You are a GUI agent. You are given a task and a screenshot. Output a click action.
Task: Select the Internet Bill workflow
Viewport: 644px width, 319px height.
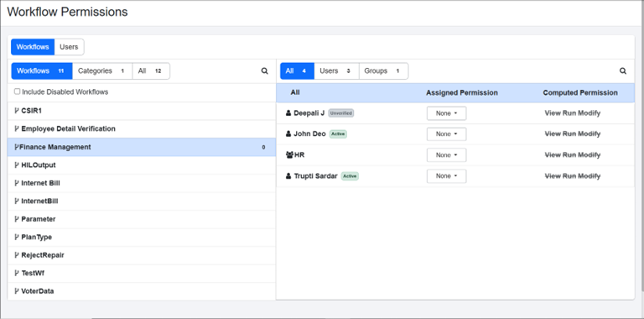pos(142,183)
